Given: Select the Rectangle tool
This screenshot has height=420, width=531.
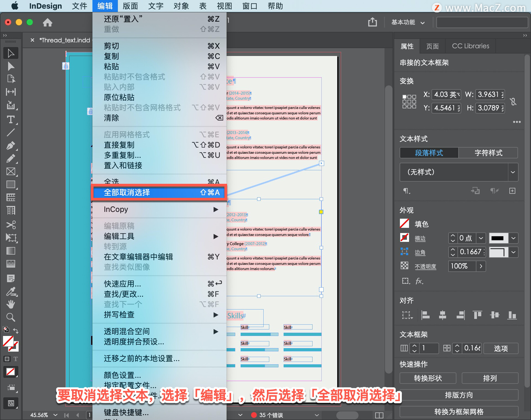Looking at the screenshot, I should (x=11, y=184).
